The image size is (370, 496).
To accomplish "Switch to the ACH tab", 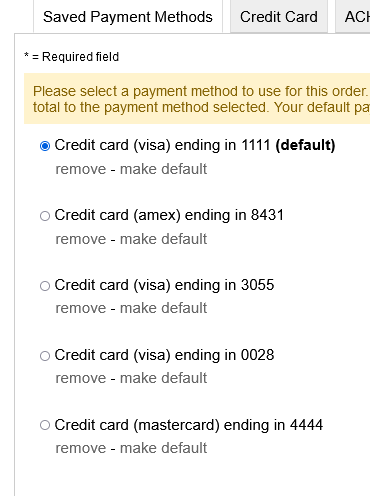I will pos(353,17).
